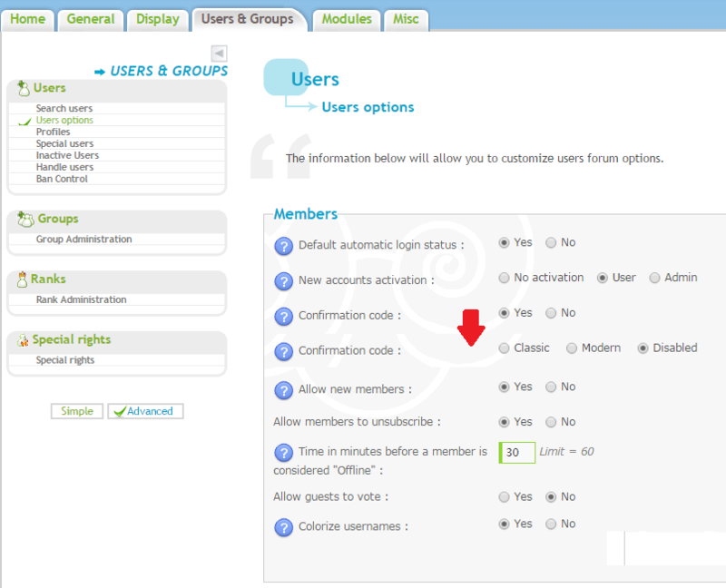The image size is (726, 588).
Task: Set Allow guests to vote to No
Action: pyautogui.click(x=551, y=497)
